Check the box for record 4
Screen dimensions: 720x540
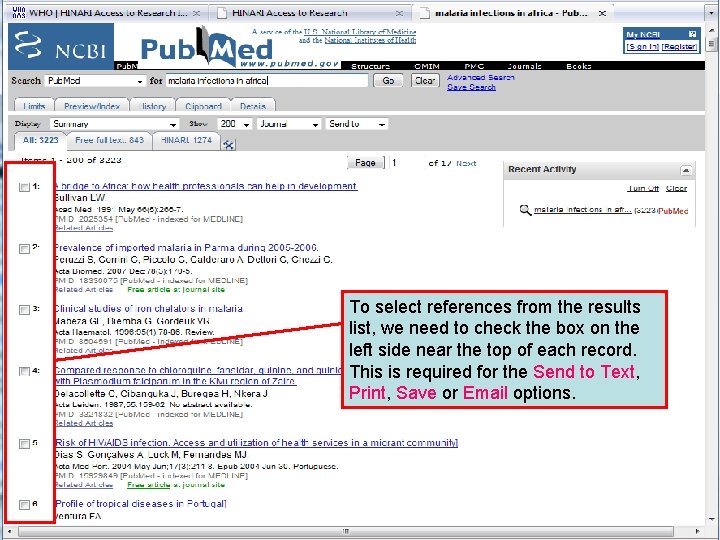pos(24,371)
